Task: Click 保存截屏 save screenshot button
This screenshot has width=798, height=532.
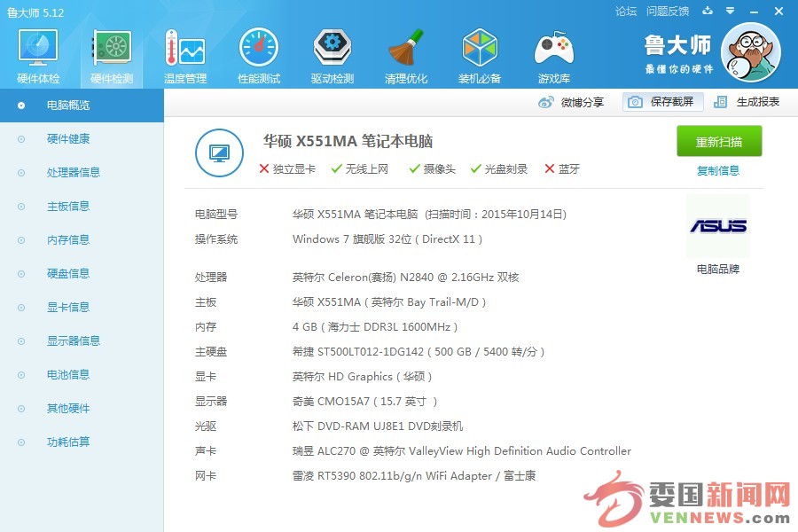Action: coord(662,102)
